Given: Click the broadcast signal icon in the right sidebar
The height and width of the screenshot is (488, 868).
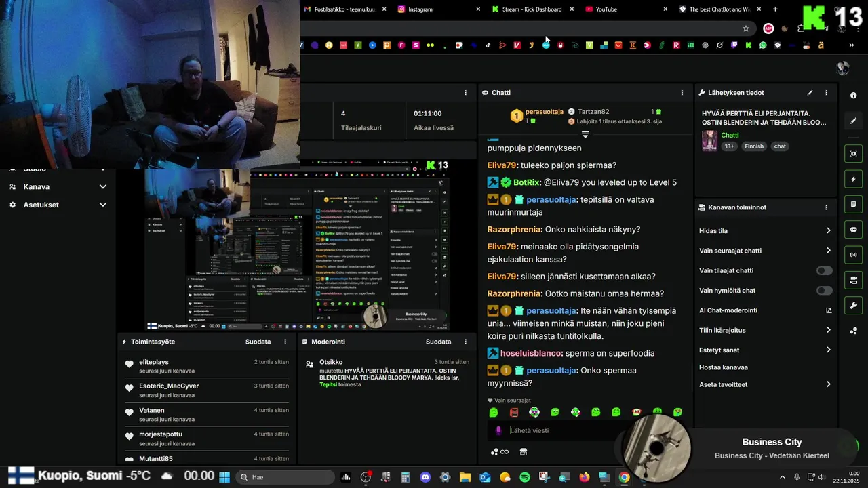Looking at the screenshot, I should (853, 255).
